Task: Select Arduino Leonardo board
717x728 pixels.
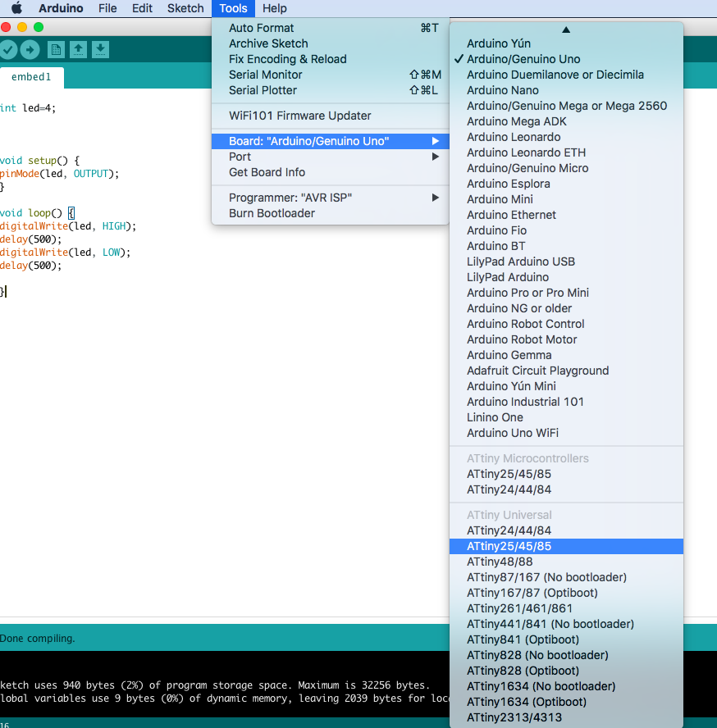Action: point(566,137)
